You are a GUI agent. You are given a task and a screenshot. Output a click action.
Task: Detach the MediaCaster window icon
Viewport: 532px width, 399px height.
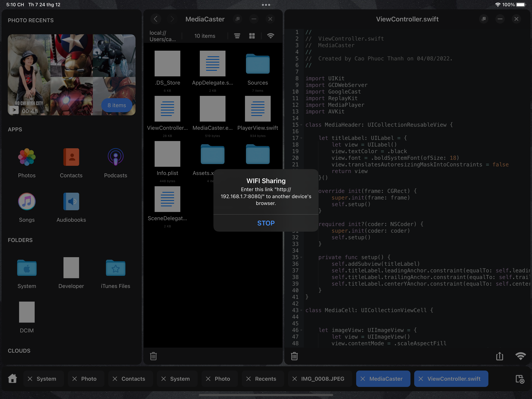(x=238, y=19)
